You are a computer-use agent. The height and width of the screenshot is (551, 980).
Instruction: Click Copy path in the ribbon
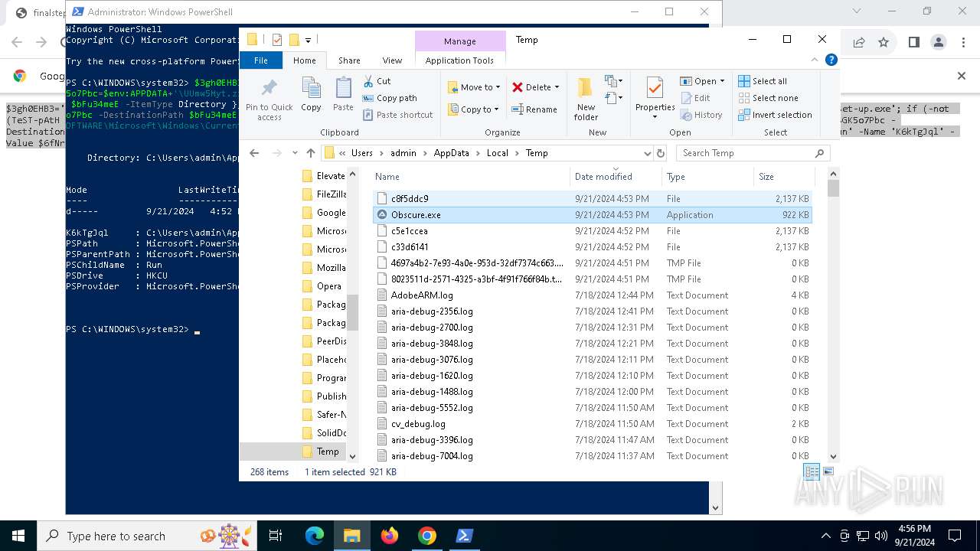(x=390, y=98)
